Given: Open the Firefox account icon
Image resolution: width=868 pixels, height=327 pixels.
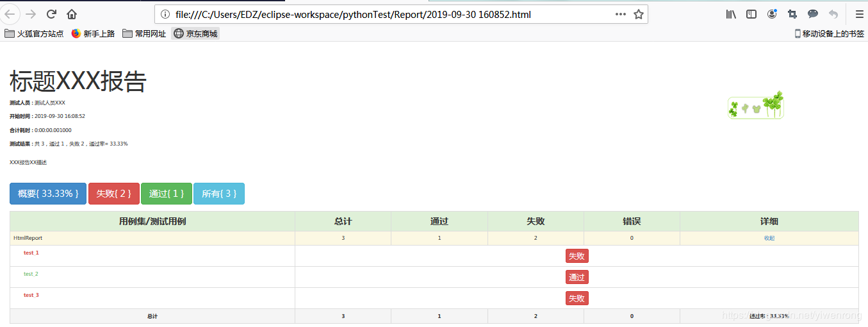Looking at the screenshot, I should pyautogui.click(x=772, y=14).
